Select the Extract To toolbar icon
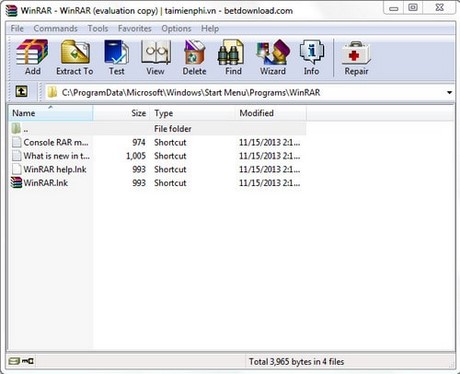 pos(75,57)
